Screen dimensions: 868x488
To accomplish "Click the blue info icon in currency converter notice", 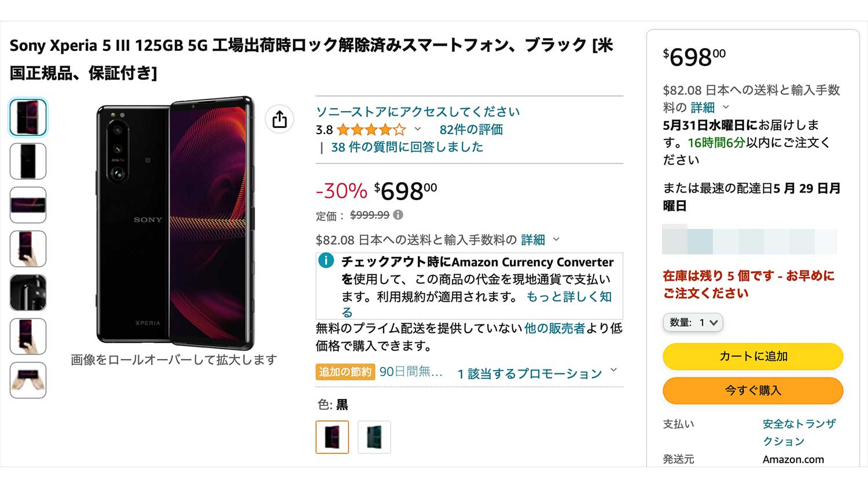I will [326, 261].
